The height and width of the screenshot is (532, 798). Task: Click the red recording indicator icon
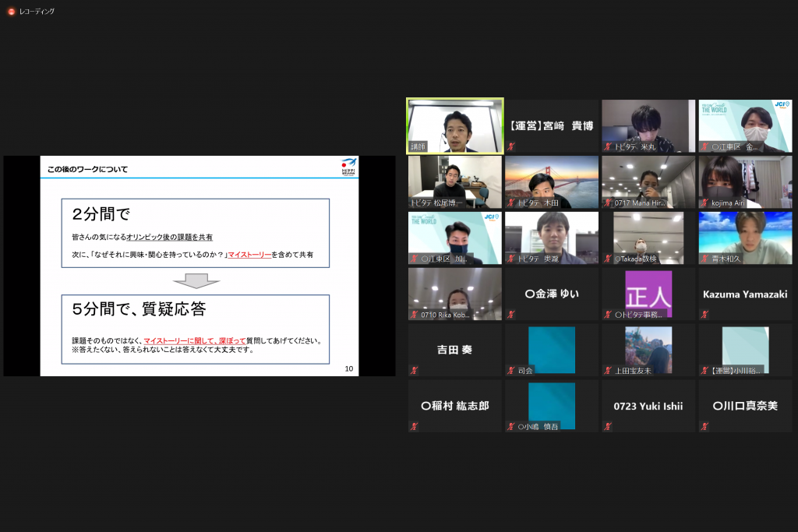coord(11,12)
